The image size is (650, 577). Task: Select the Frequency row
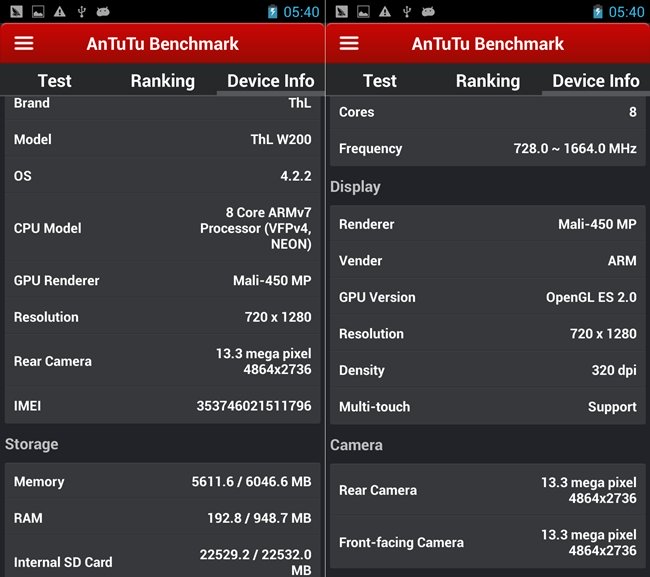click(487, 148)
